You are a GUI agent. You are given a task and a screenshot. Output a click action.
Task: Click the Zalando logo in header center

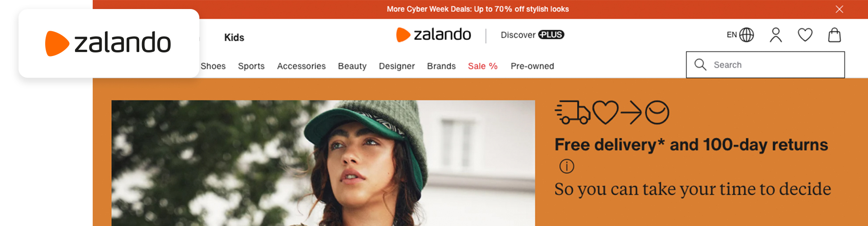click(x=434, y=35)
